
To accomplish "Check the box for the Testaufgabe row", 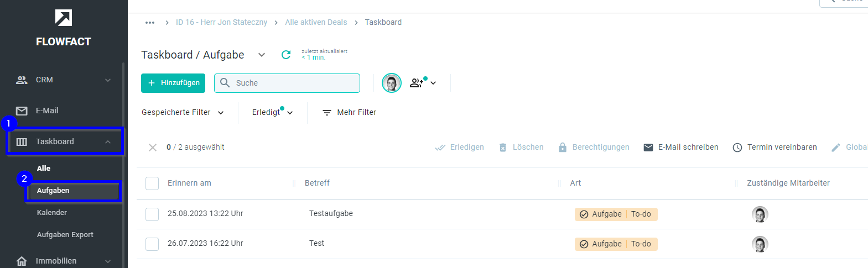I will (x=152, y=214).
